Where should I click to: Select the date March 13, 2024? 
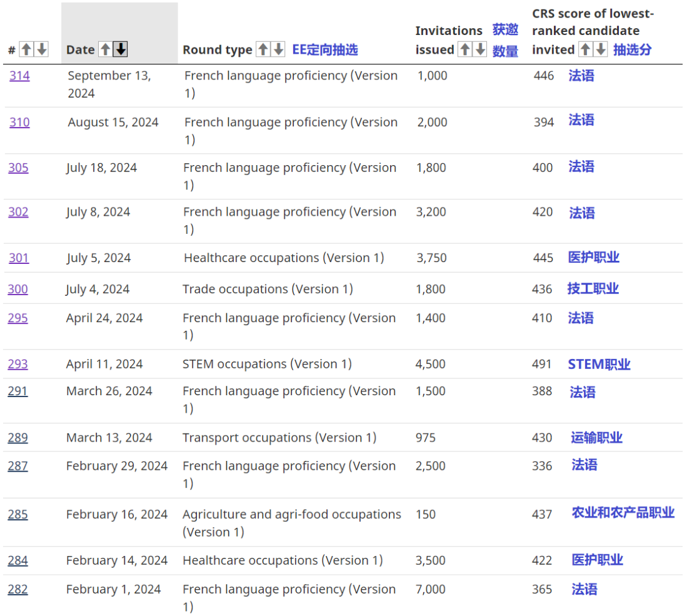109,438
